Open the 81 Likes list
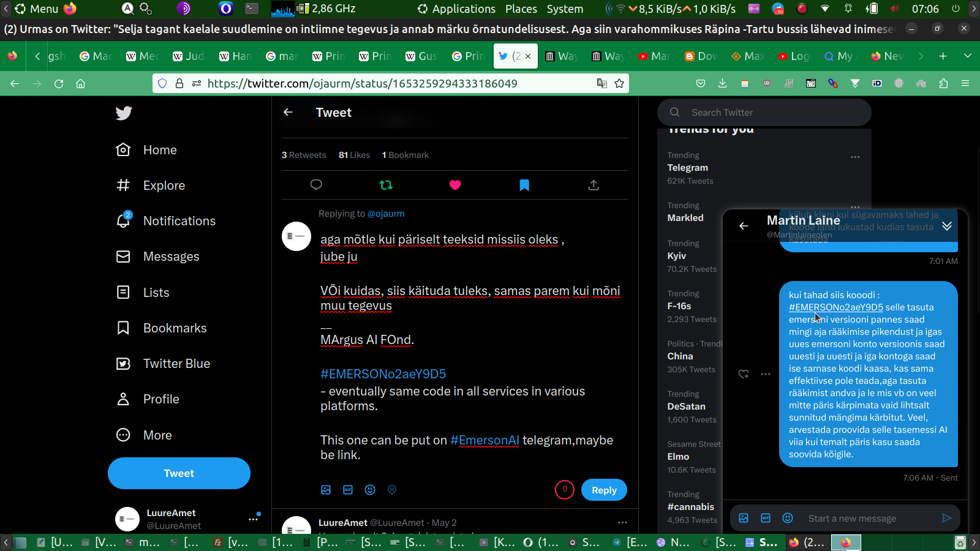Image resolution: width=980 pixels, height=551 pixels. pos(354,155)
